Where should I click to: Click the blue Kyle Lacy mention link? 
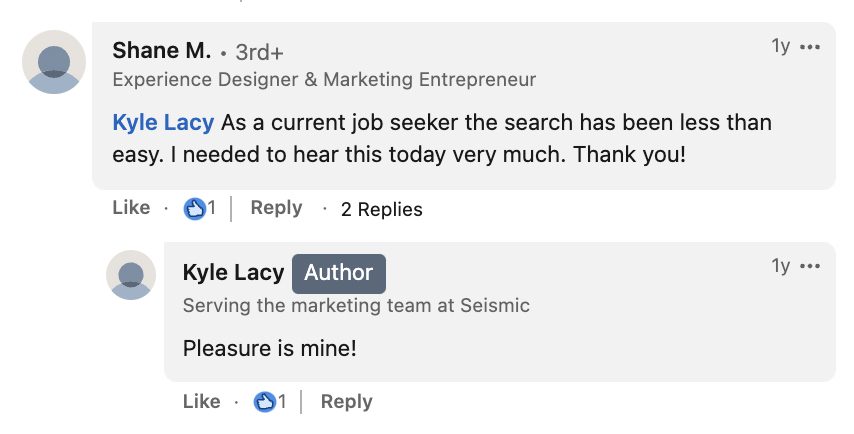coord(163,123)
